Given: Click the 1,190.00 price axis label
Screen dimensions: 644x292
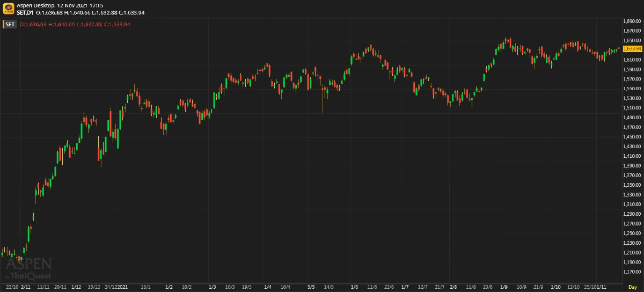Looking at the screenshot, I should tap(633, 262).
